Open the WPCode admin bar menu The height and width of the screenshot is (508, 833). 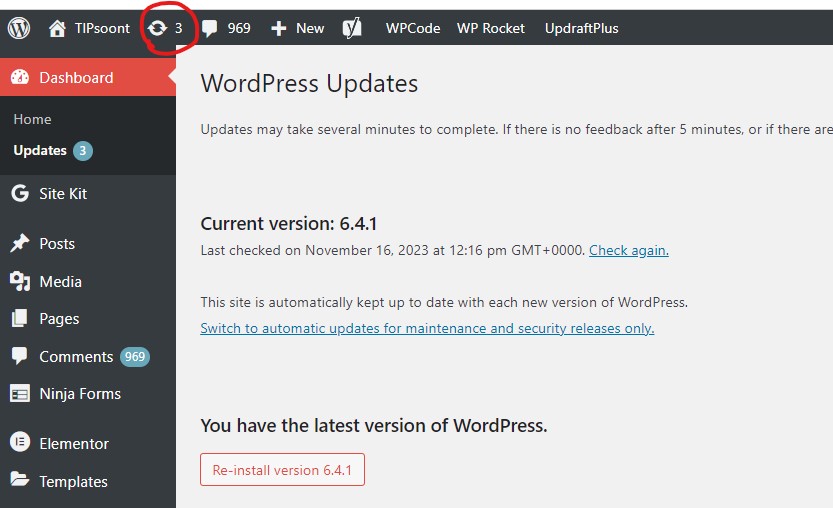pos(413,28)
